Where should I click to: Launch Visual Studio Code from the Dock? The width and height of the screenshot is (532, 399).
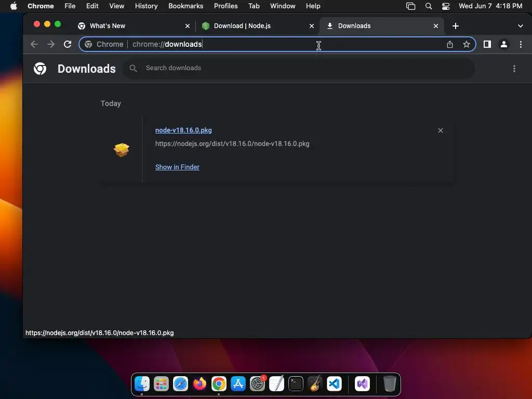pos(334,384)
